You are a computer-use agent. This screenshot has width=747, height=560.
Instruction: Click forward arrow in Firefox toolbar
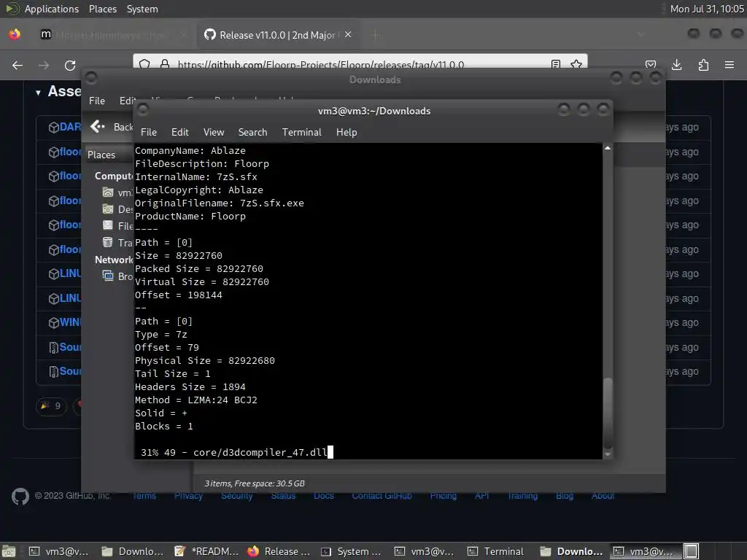pyautogui.click(x=44, y=65)
